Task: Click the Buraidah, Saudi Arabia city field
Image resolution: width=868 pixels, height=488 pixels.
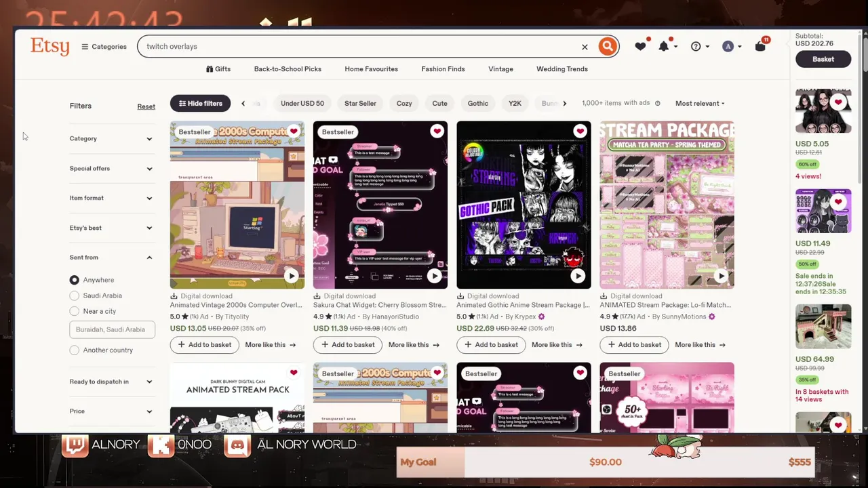Action: click(x=112, y=329)
